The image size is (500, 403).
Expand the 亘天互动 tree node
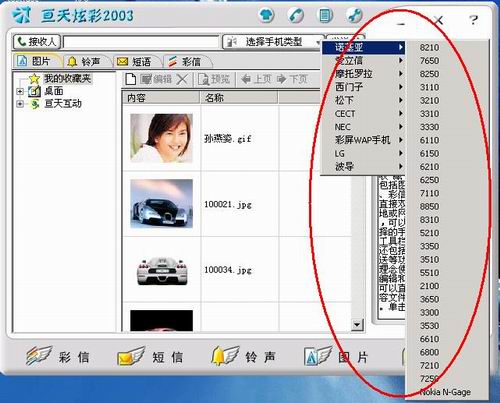point(20,104)
